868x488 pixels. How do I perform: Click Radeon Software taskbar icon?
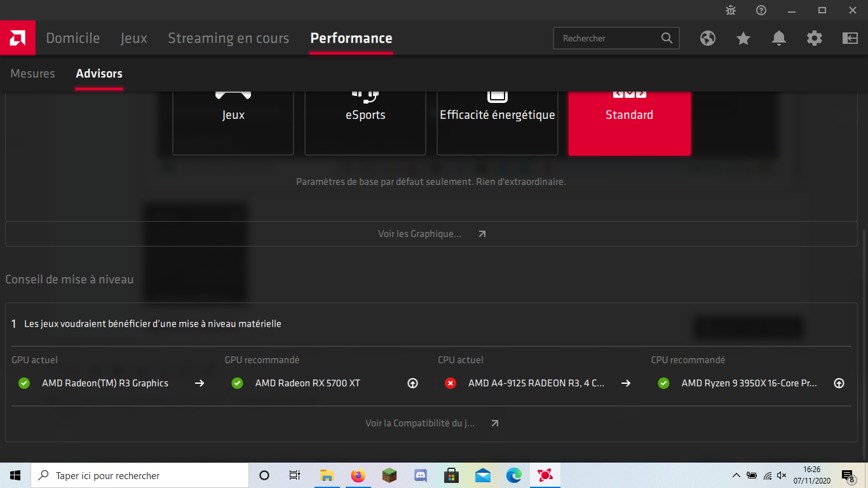click(x=545, y=475)
